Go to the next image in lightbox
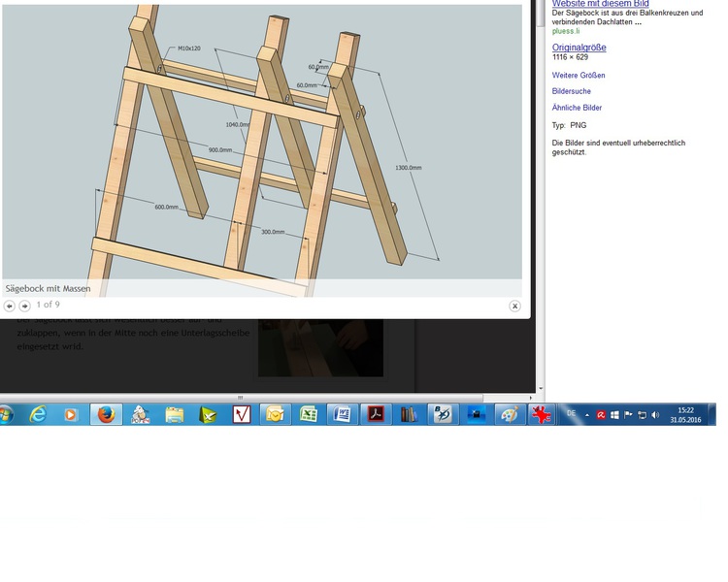This screenshot has width=728, height=582. 25,306
